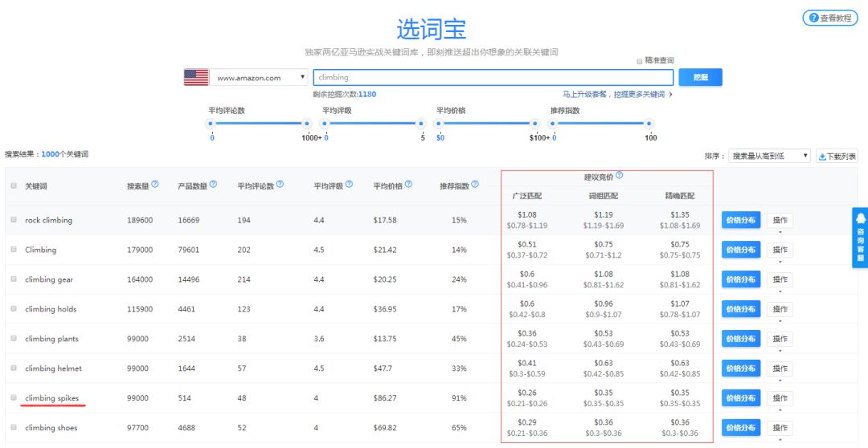This screenshot has width=868, height=448.
Task: Click the climbing helmet keyword text
Action: pos(53,369)
